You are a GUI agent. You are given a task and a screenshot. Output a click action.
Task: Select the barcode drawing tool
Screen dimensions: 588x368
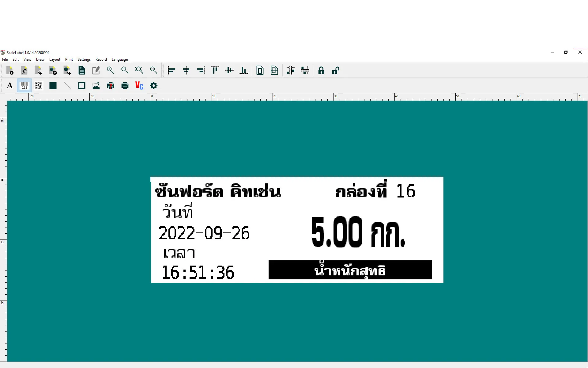pyautogui.click(x=24, y=86)
